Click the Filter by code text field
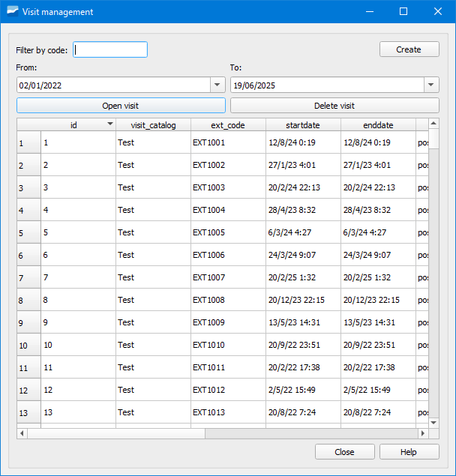Image resolution: width=456 pixels, height=476 pixels. 111,49
